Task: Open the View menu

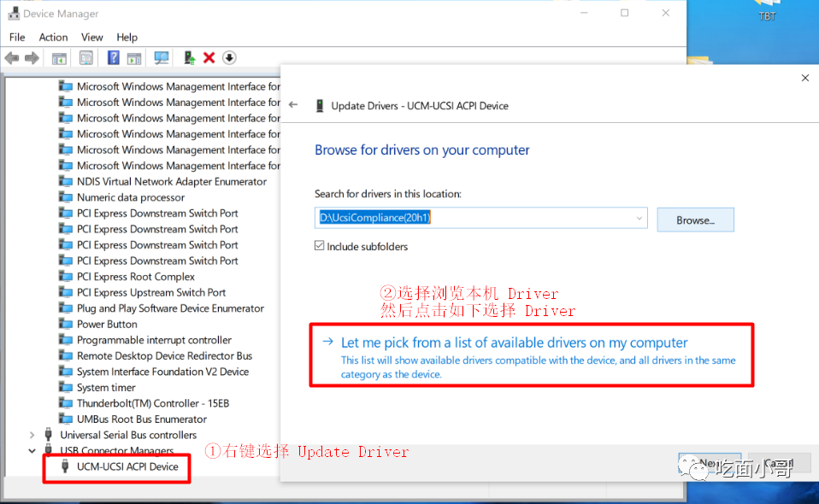Action: click(x=91, y=37)
